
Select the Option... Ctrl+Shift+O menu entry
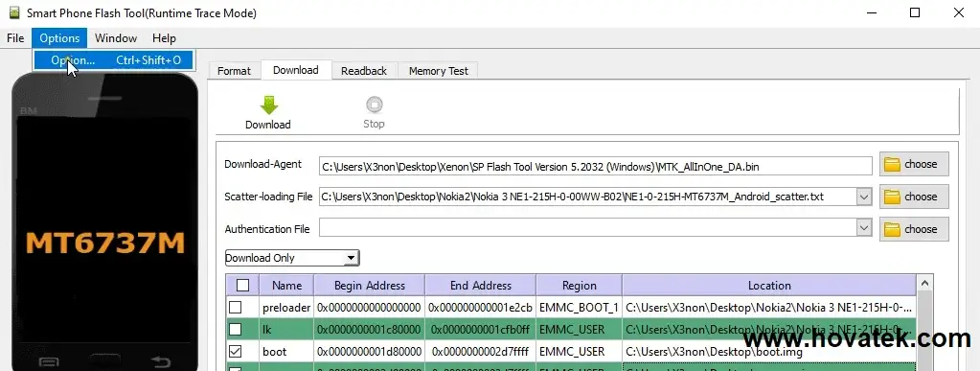[x=114, y=60]
